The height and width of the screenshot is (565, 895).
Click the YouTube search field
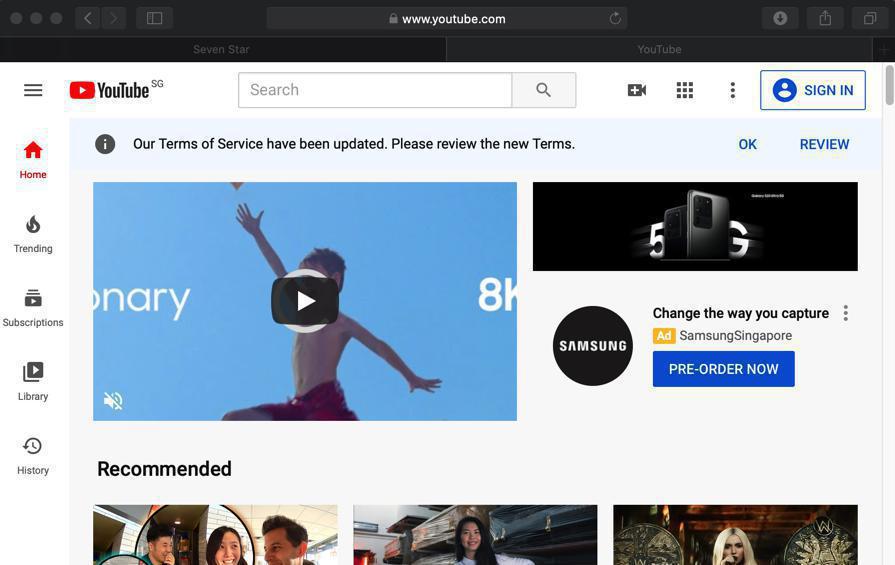coord(375,90)
